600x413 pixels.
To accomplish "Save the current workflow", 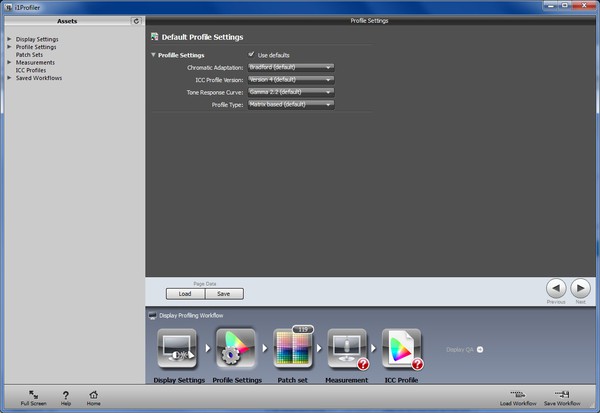I will click(x=562, y=398).
